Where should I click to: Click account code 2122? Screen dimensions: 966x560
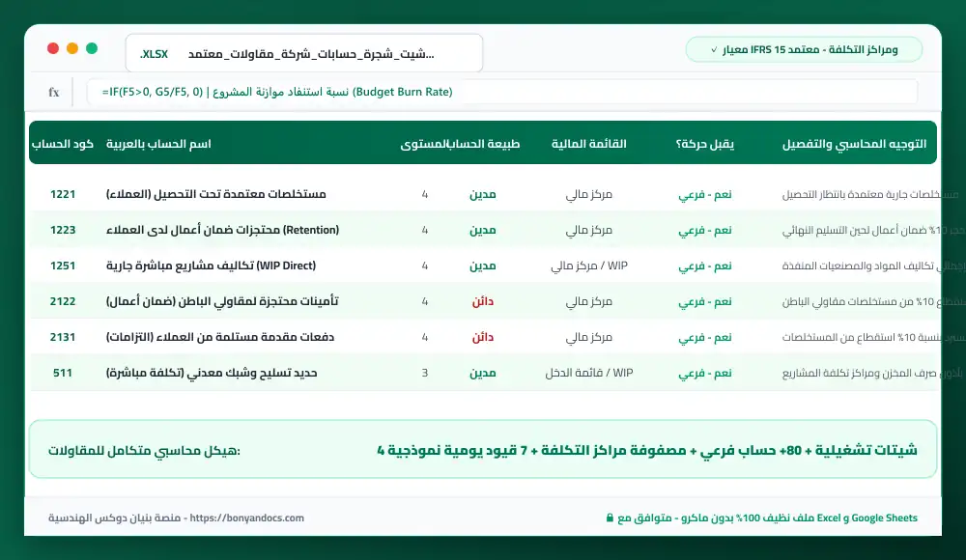point(63,301)
